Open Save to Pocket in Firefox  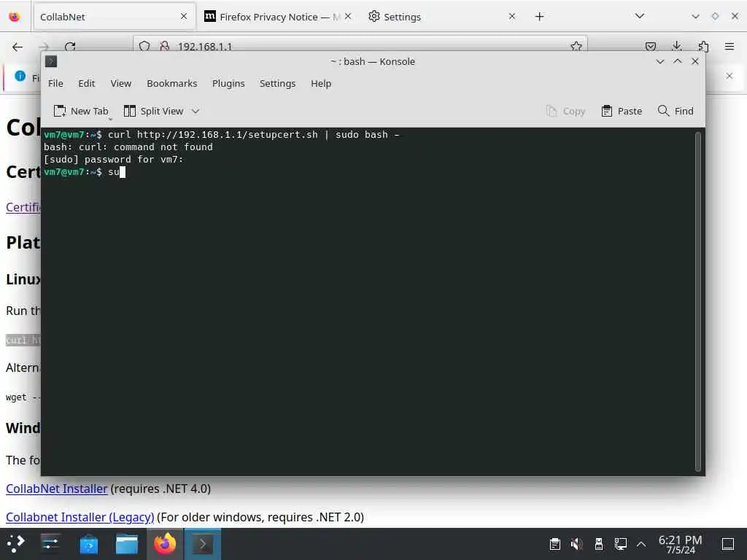tap(651, 46)
